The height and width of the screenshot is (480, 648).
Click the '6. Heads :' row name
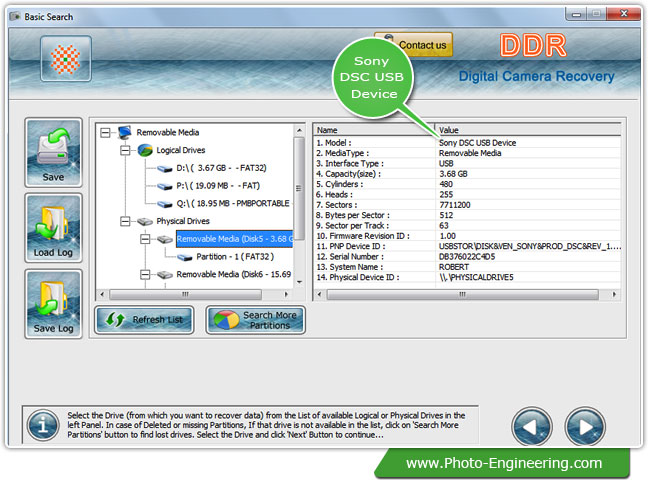(334, 194)
